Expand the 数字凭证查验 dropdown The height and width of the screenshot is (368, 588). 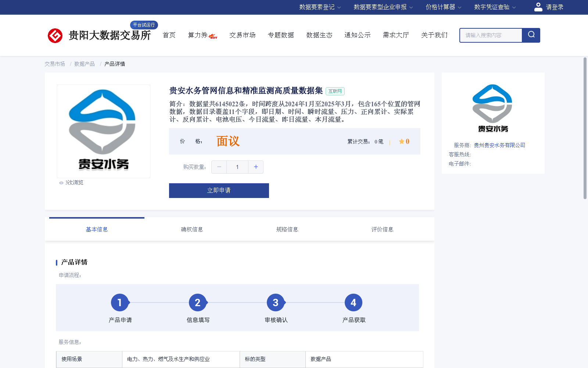(x=495, y=7)
